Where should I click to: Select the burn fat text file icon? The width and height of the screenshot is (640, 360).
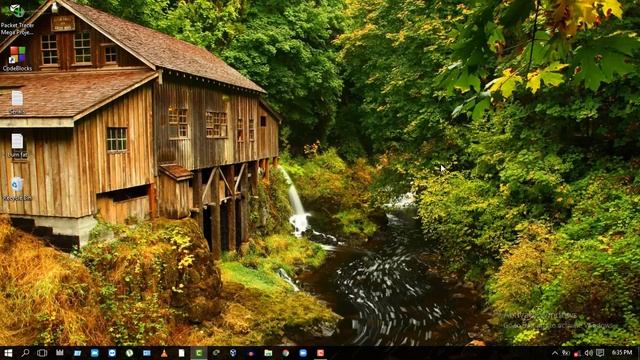(17, 146)
